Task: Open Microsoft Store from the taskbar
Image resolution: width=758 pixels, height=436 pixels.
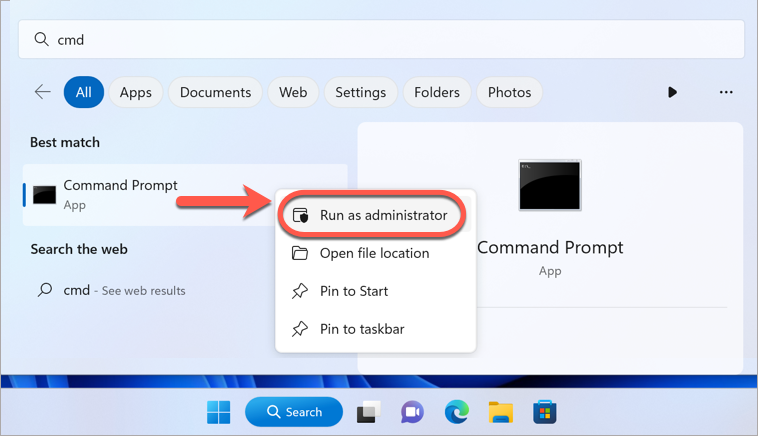Action: pyautogui.click(x=545, y=412)
